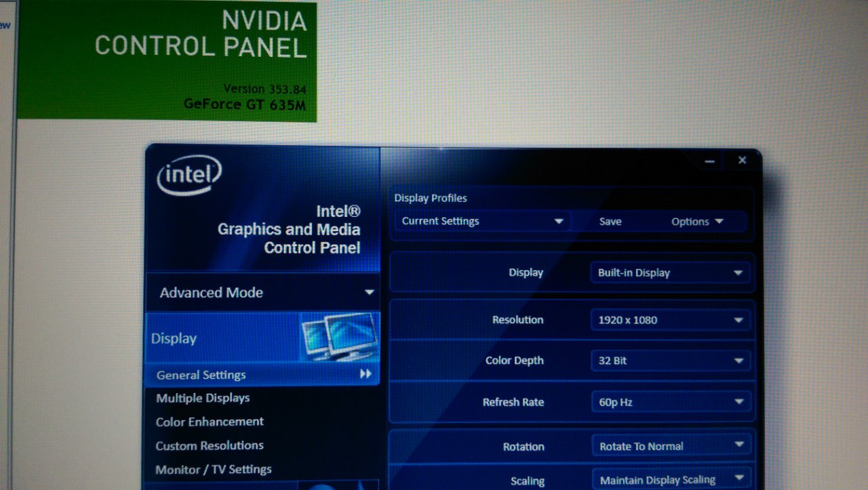The width and height of the screenshot is (868, 490).
Task: Click the dual monitors Display icon
Action: point(338,335)
